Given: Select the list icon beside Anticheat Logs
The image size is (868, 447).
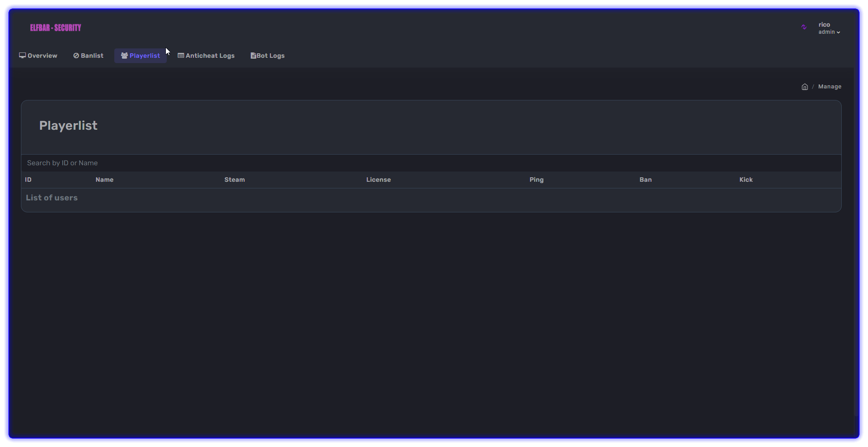Looking at the screenshot, I should [x=181, y=55].
